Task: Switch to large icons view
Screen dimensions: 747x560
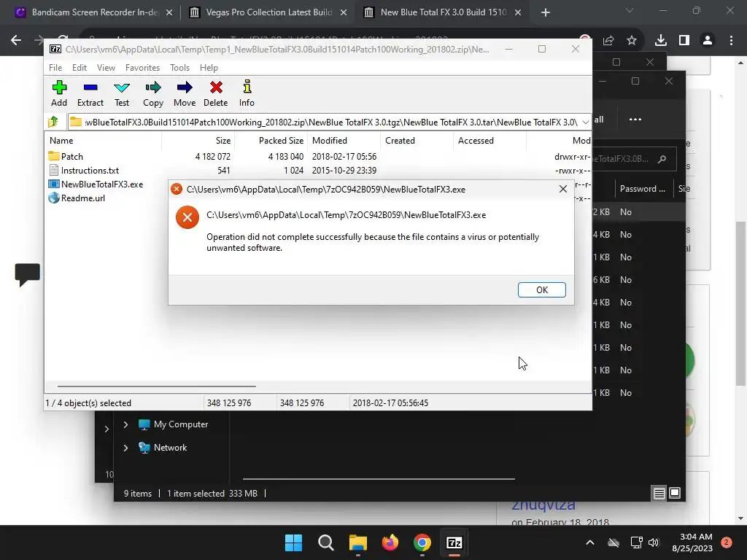Action: pos(675,493)
